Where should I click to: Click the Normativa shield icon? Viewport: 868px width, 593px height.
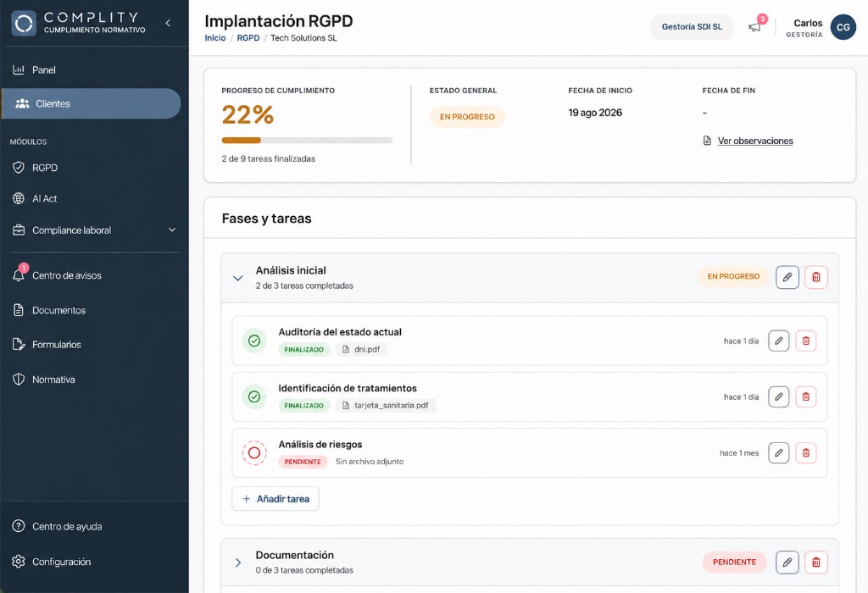(19, 380)
